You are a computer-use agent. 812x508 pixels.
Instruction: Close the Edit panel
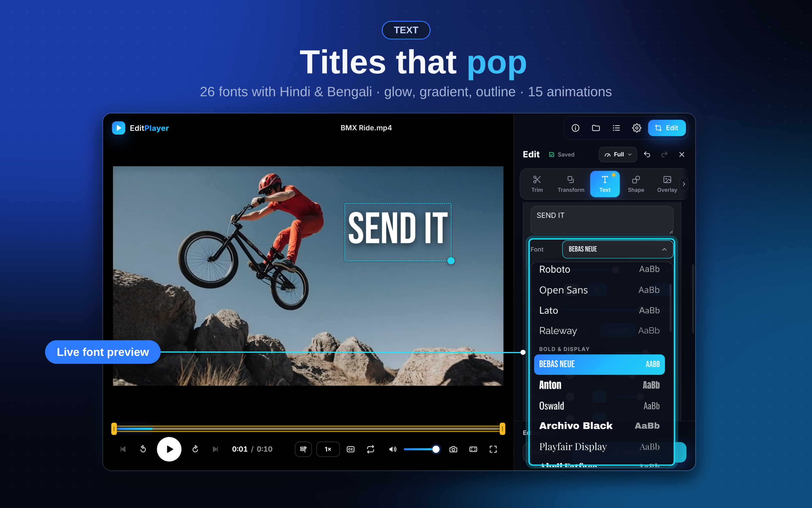681,155
